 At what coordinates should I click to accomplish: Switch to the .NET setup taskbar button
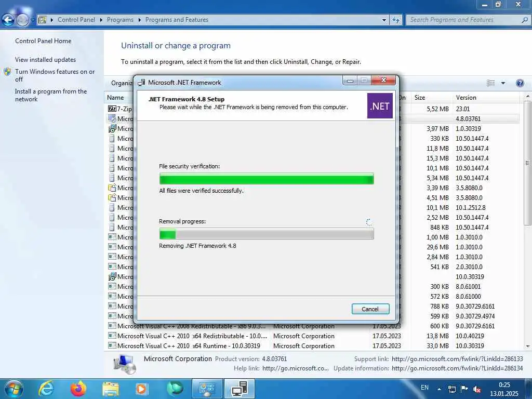pyautogui.click(x=239, y=389)
